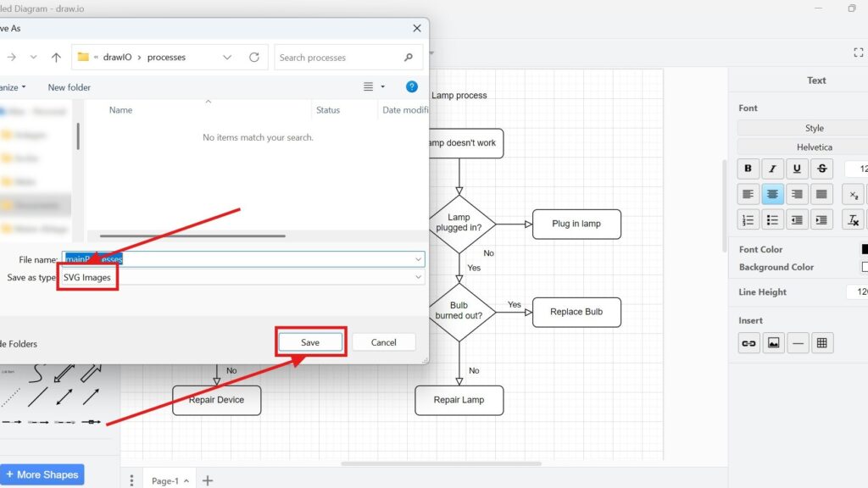
Task: Switch to the Page-1 tab
Action: click(x=166, y=480)
